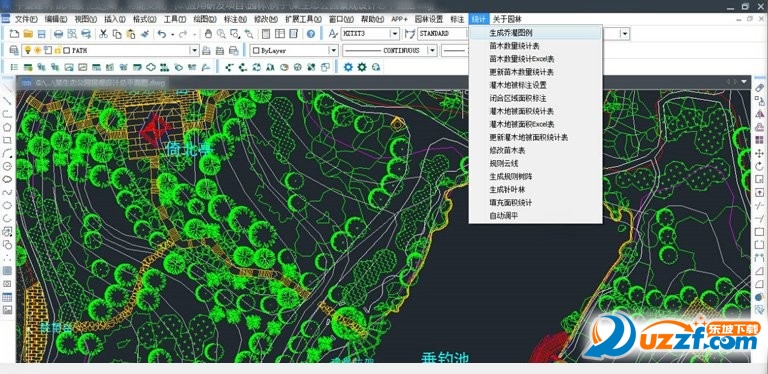Click the Copy icon
This screenshot has height=374, width=768.
117,34
